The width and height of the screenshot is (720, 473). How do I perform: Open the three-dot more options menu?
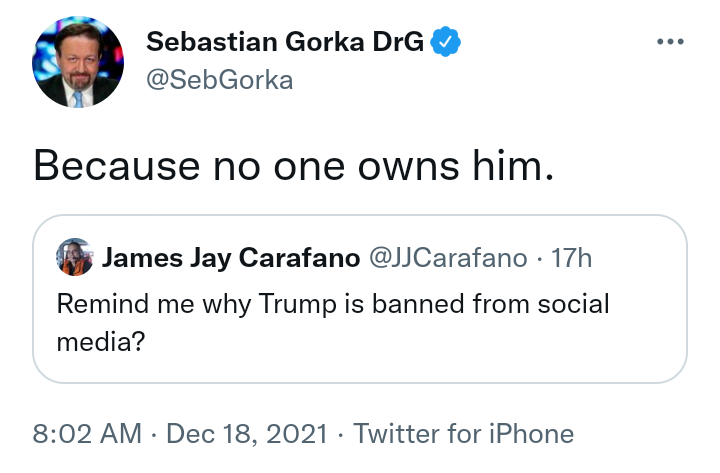pyautogui.click(x=670, y=42)
